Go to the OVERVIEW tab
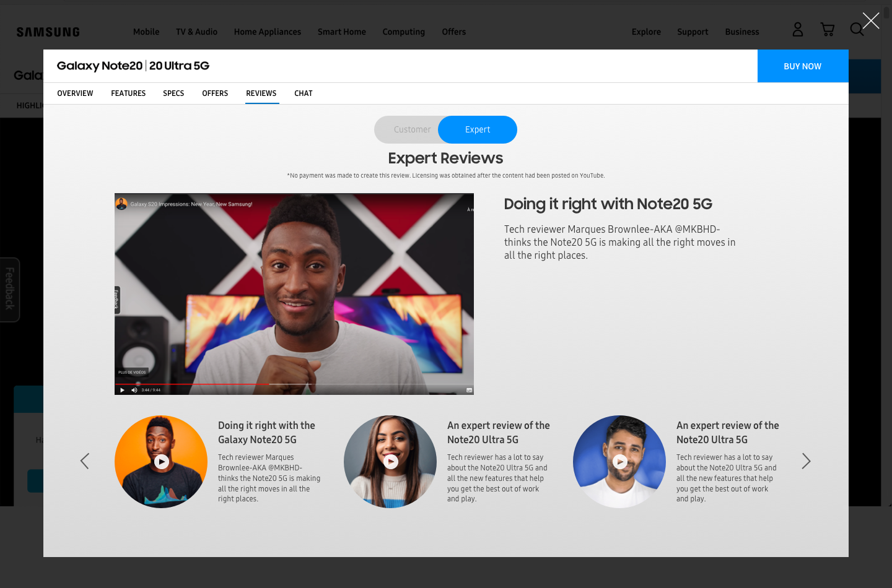This screenshot has width=892, height=588. (x=75, y=93)
